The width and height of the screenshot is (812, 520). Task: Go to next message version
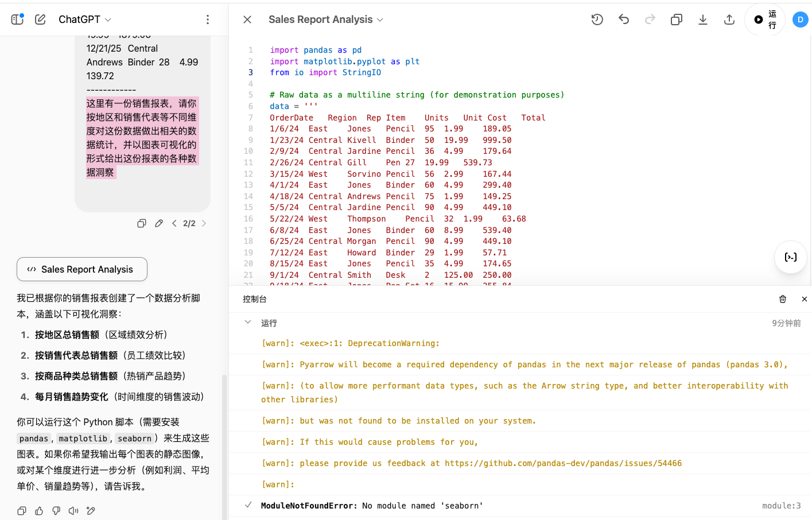click(204, 223)
